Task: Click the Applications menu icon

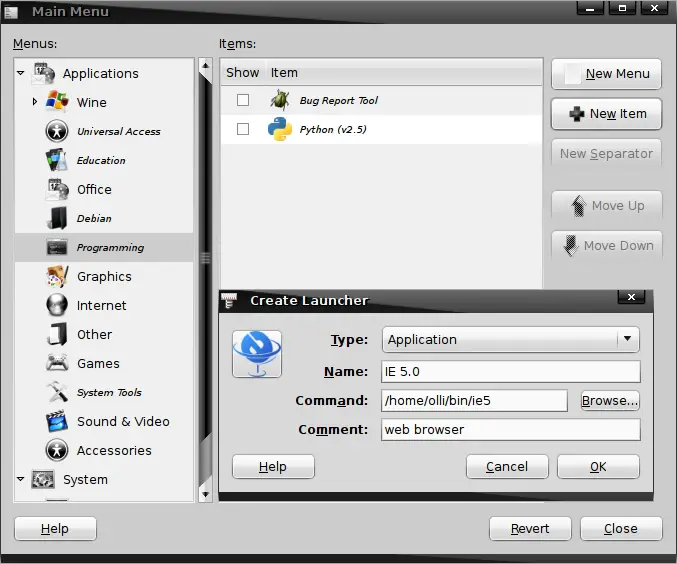Action: (43, 73)
